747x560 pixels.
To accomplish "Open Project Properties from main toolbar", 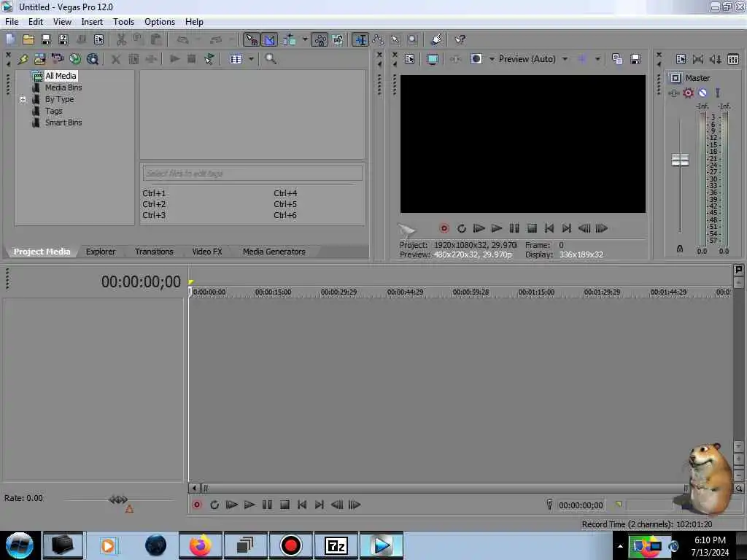I will pyautogui.click(x=98, y=39).
